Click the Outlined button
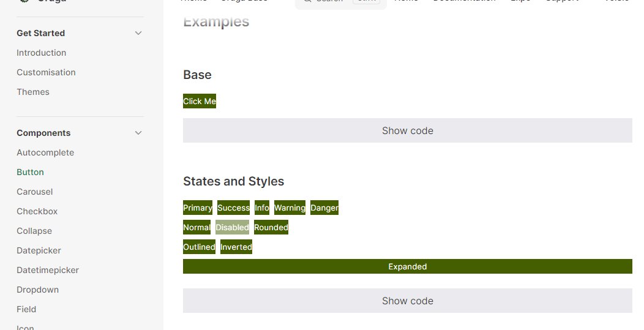The height and width of the screenshot is (330, 644). [199, 247]
